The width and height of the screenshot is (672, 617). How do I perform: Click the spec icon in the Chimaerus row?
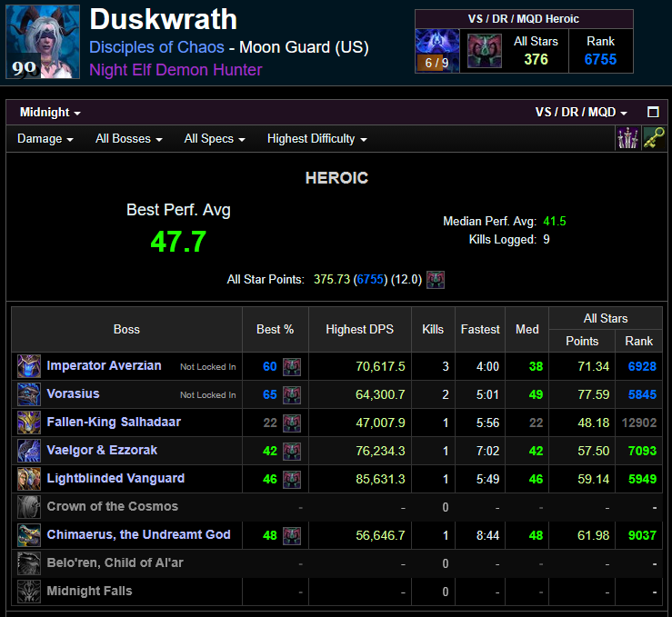pos(292,536)
